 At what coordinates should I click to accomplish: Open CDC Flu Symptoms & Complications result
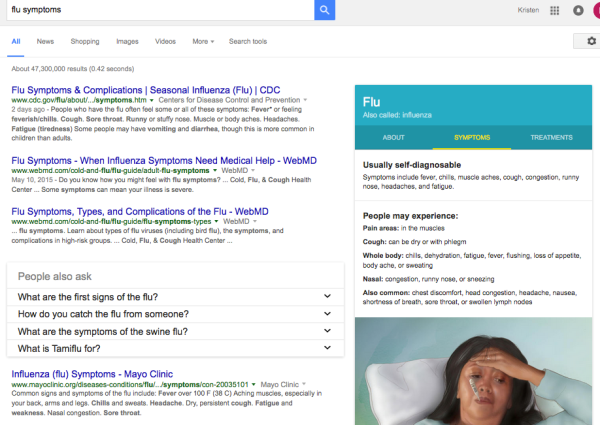146,90
